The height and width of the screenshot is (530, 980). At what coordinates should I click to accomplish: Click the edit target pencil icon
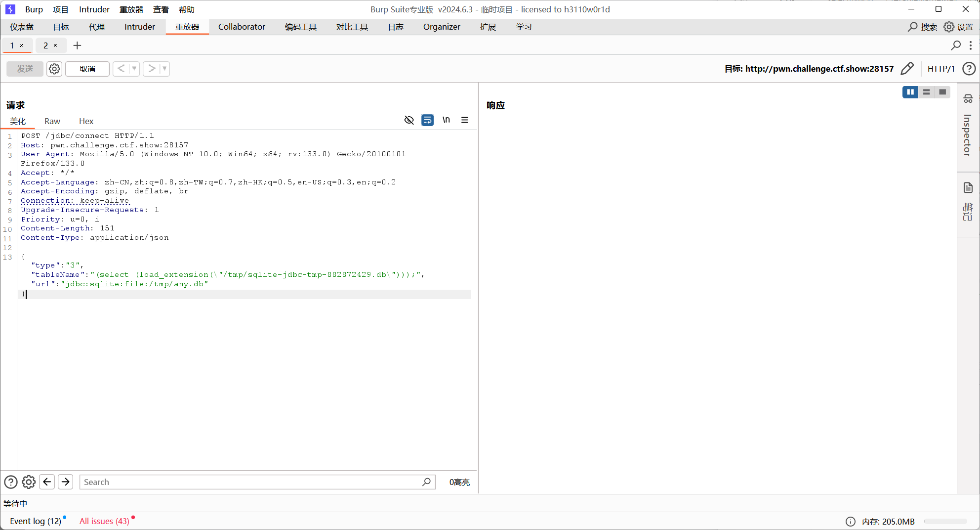coord(907,69)
